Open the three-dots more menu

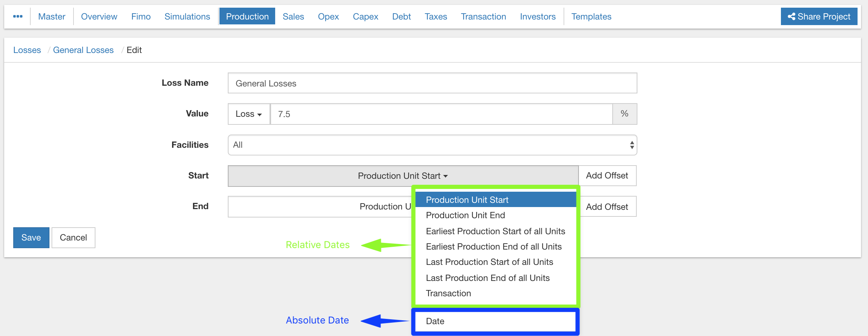18,16
